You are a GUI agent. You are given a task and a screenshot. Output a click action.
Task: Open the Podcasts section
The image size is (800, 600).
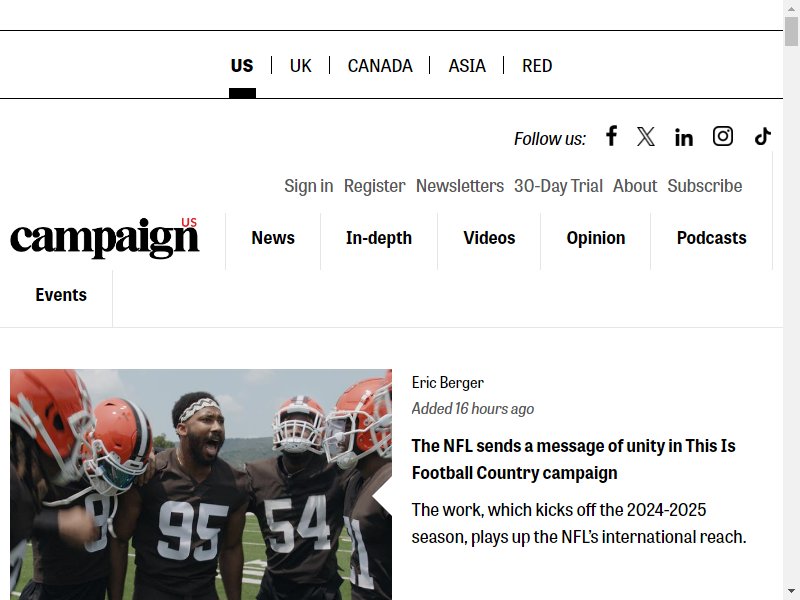(x=712, y=238)
